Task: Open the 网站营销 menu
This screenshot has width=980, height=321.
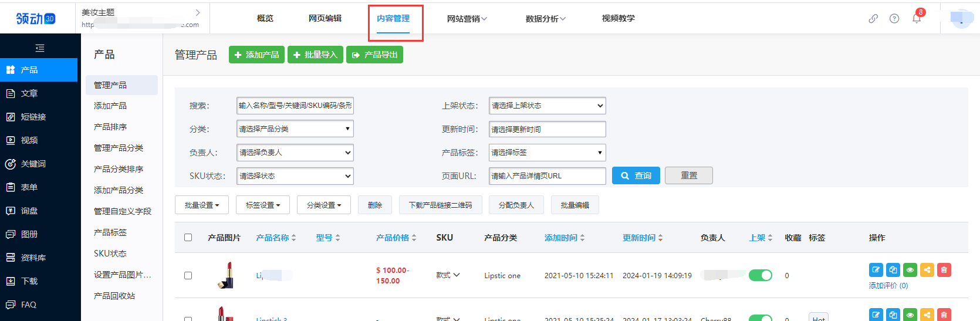Action: [467, 19]
